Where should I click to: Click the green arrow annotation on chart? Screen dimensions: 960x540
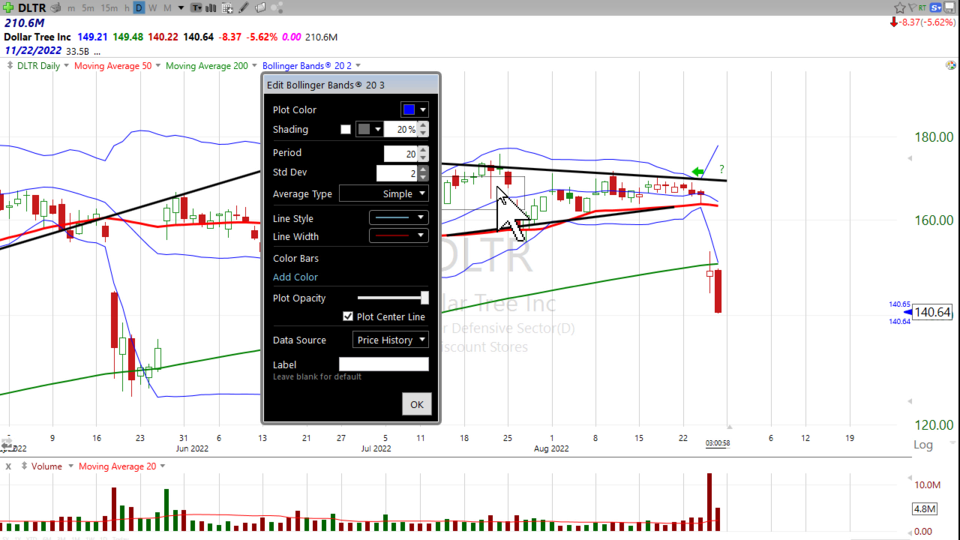[x=697, y=172]
